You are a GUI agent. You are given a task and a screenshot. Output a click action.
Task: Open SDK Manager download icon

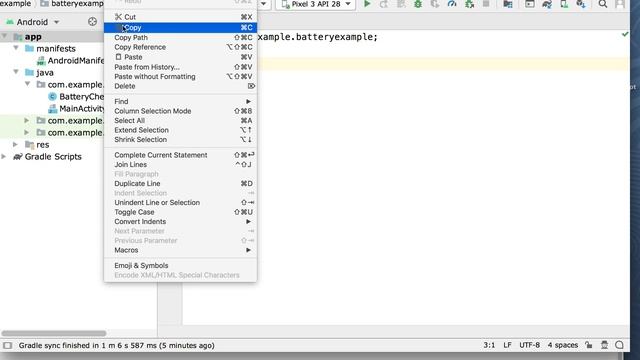[581, 4]
